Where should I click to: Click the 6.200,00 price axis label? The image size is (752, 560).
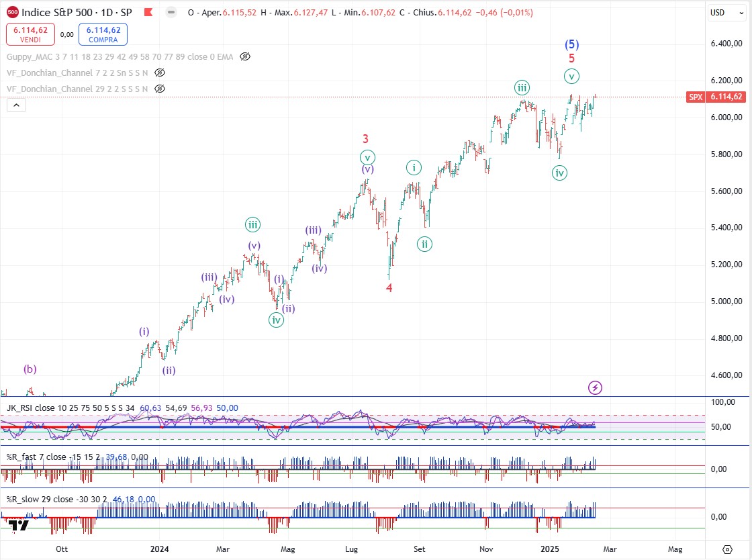[726, 81]
